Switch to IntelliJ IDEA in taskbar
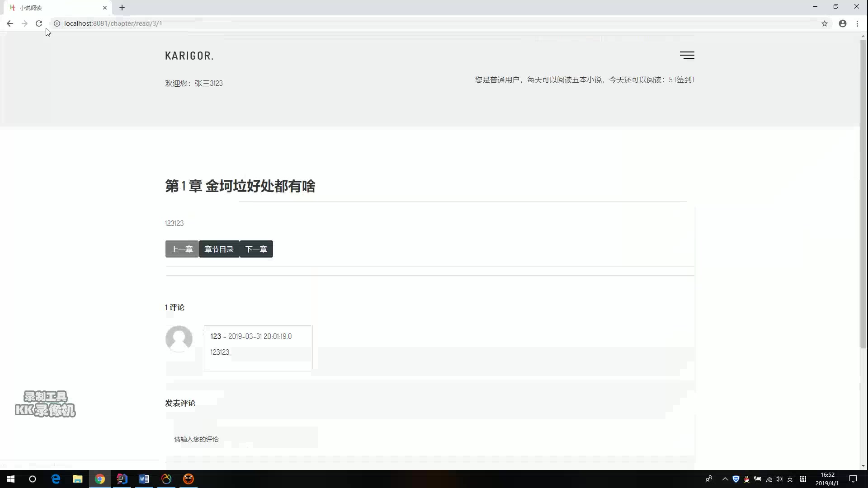Screen dimensions: 868x488 point(122,479)
